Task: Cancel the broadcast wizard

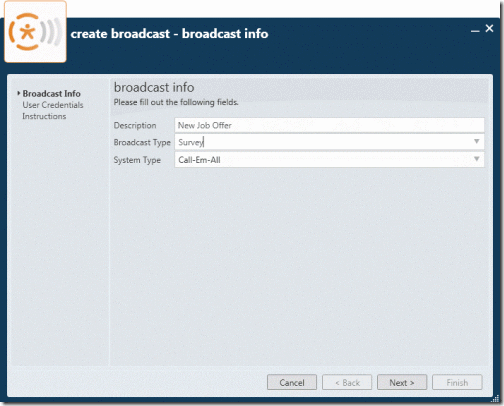Action: click(x=292, y=382)
